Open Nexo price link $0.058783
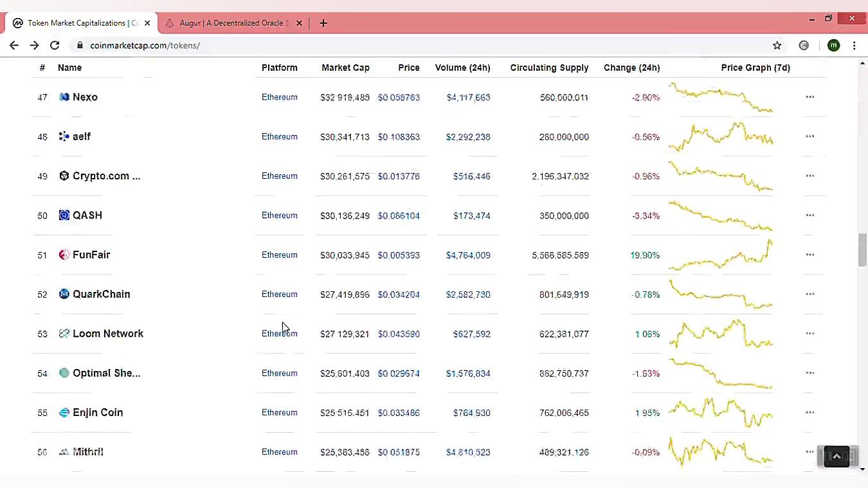Image resolution: width=868 pixels, height=488 pixels. pyautogui.click(x=399, y=98)
